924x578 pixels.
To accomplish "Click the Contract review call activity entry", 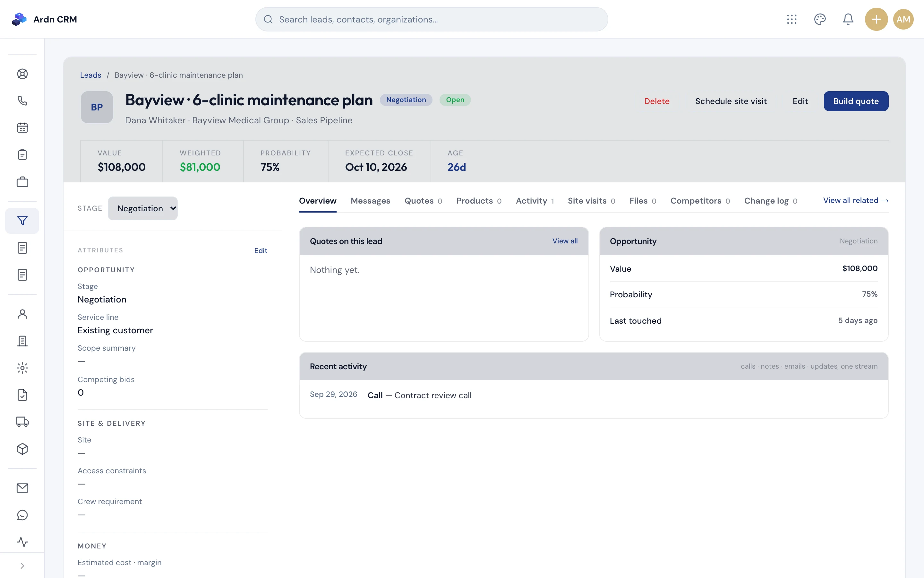I will (x=594, y=395).
